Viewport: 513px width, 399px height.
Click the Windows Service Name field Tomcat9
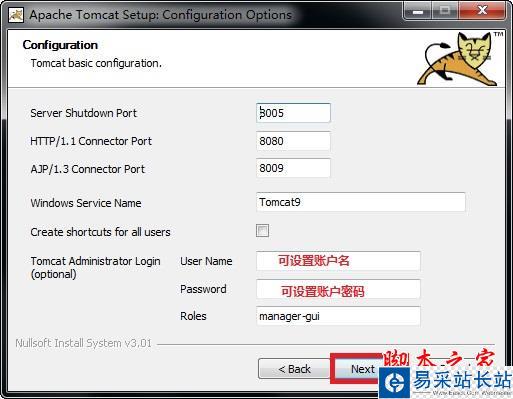pyautogui.click(x=361, y=202)
